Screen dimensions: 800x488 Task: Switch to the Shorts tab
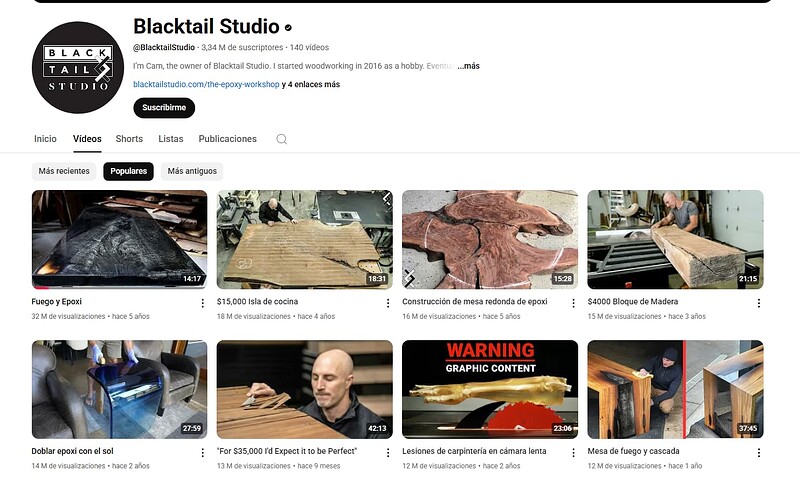click(x=129, y=139)
